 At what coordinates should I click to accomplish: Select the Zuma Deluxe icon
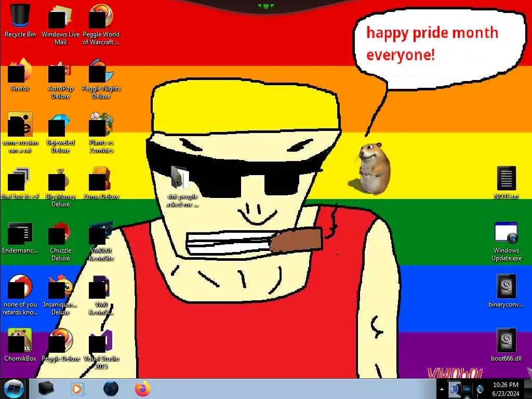101,183
